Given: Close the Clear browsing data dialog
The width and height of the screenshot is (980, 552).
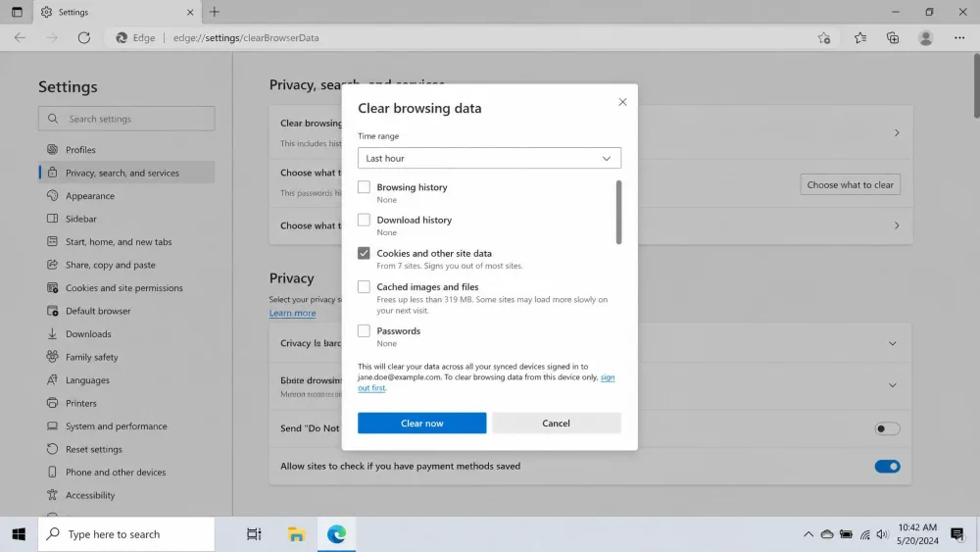Looking at the screenshot, I should tap(622, 102).
